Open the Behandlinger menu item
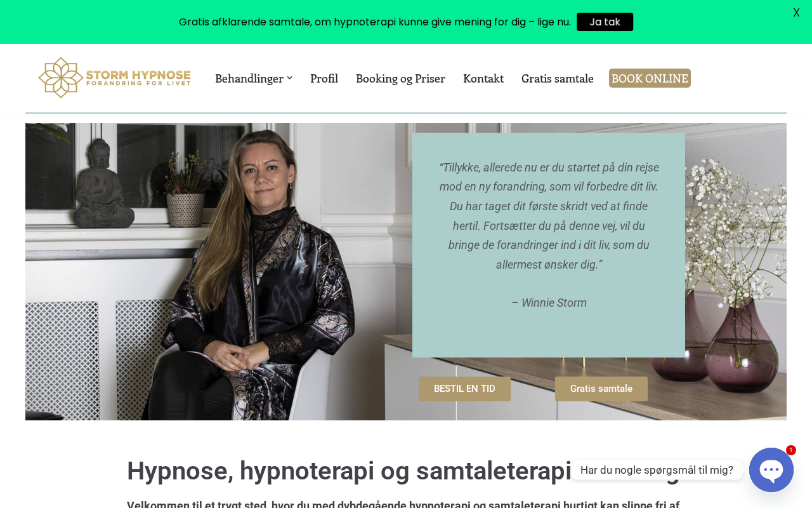The width and height of the screenshot is (812, 508). 249,78
